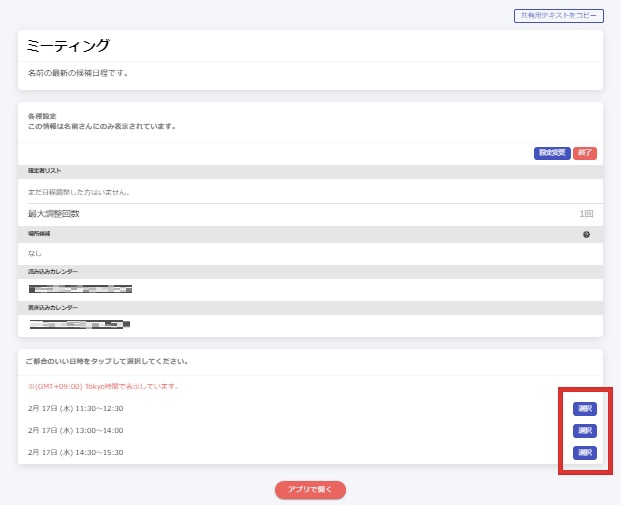Click the blurred entry under 書き込みカレンダー

click(x=80, y=325)
